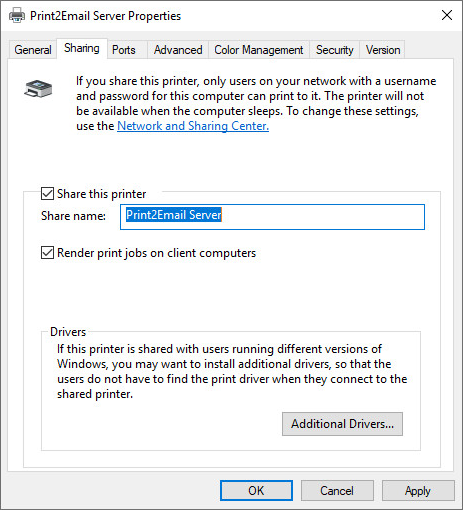
Task: Show the Version tab
Action: click(x=383, y=50)
